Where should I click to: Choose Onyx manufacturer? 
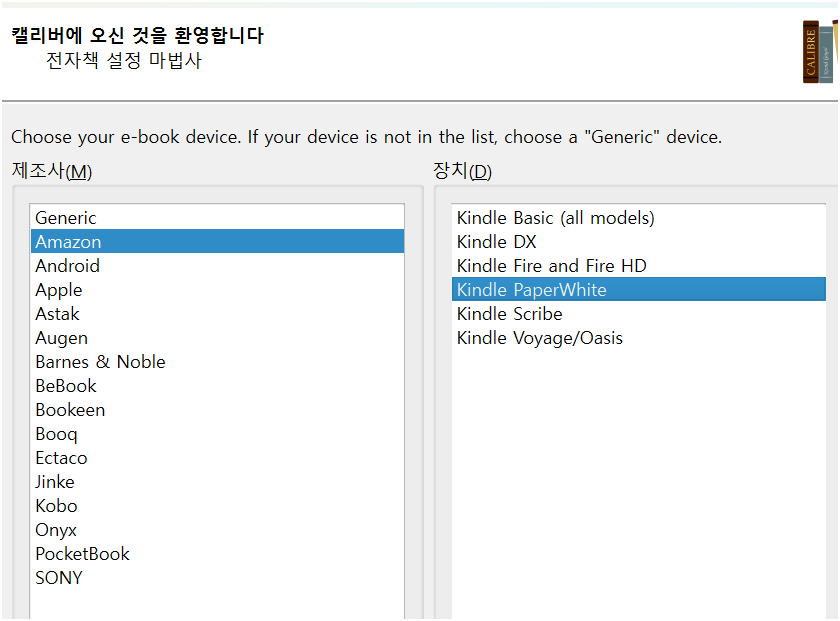click(217, 530)
